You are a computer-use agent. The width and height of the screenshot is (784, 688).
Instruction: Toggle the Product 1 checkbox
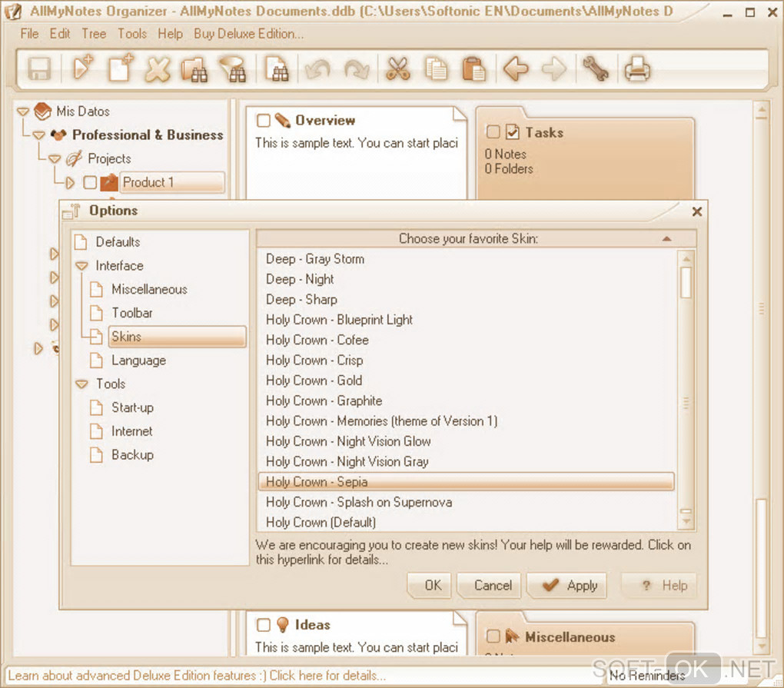click(90, 182)
